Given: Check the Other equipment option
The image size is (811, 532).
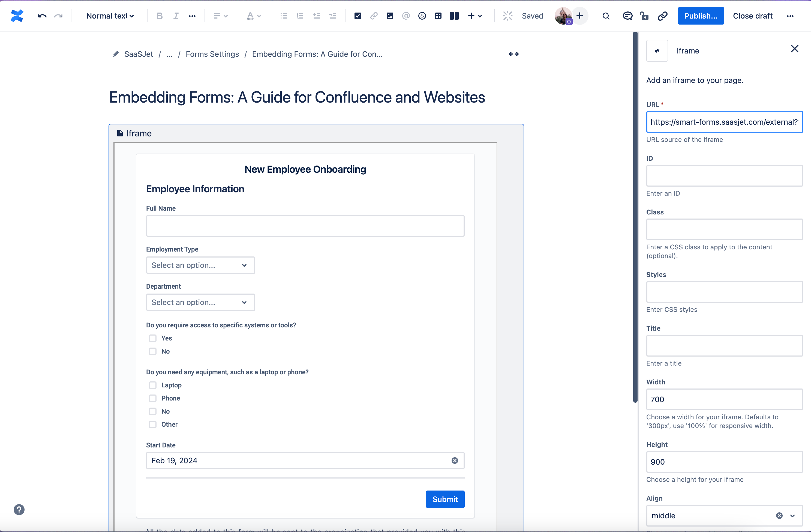Looking at the screenshot, I should coord(152,425).
